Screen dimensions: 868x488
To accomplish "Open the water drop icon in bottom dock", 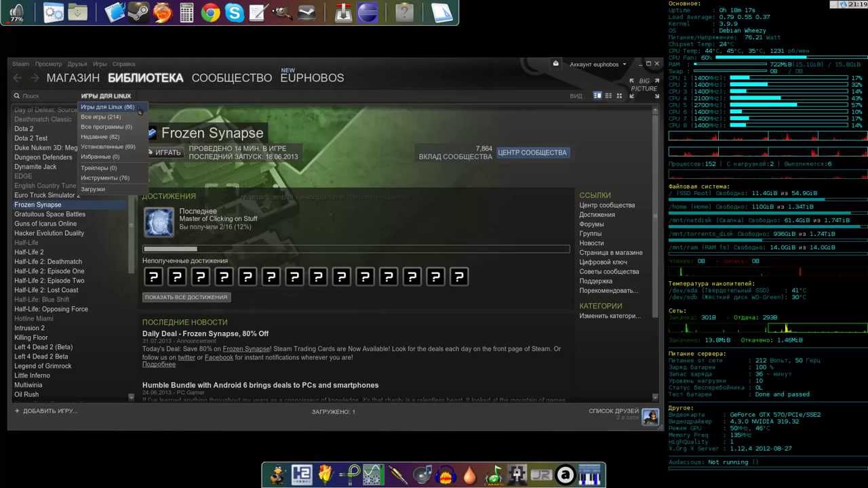I will click(x=469, y=474).
